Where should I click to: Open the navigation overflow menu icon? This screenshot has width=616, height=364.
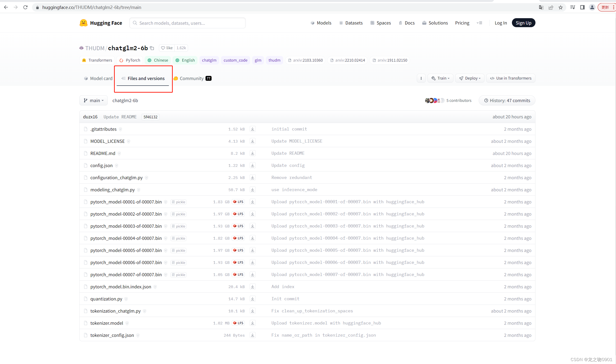(479, 23)
